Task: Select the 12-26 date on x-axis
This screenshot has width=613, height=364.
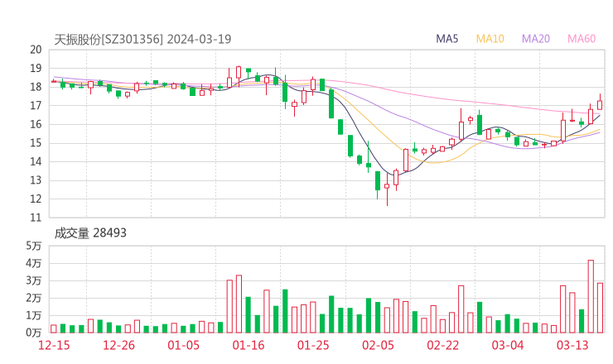Action: coord(118,345)
